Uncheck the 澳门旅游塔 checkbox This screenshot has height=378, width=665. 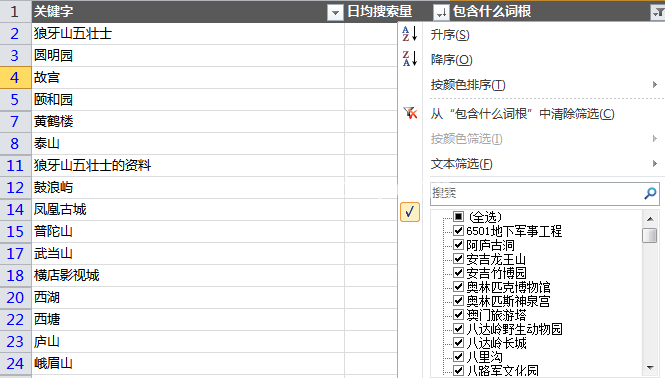pos(458,314)
